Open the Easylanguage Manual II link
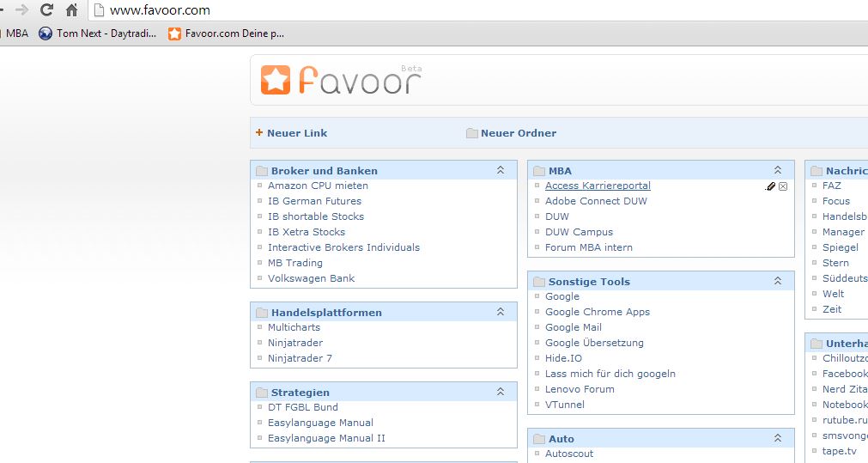 click(326, 438)
